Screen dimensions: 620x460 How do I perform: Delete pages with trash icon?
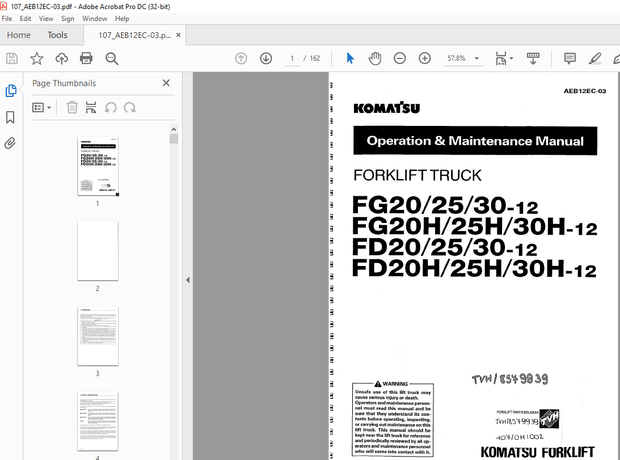[72, 107]
